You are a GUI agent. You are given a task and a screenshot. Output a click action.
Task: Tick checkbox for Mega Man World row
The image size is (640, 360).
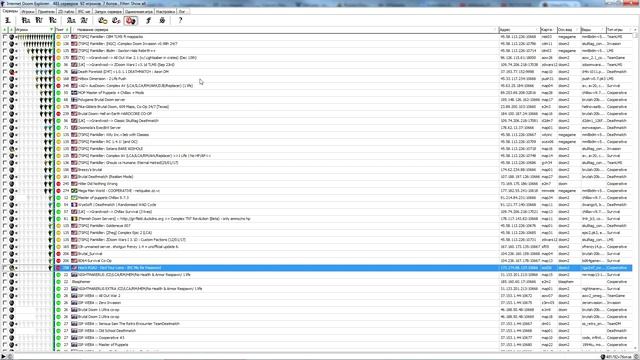(5, 191)
